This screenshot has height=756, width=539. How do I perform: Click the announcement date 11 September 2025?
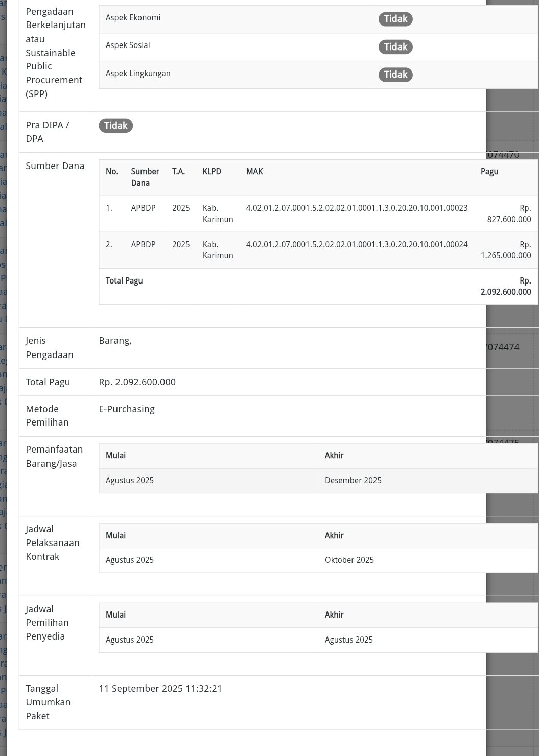pos(160,689)
